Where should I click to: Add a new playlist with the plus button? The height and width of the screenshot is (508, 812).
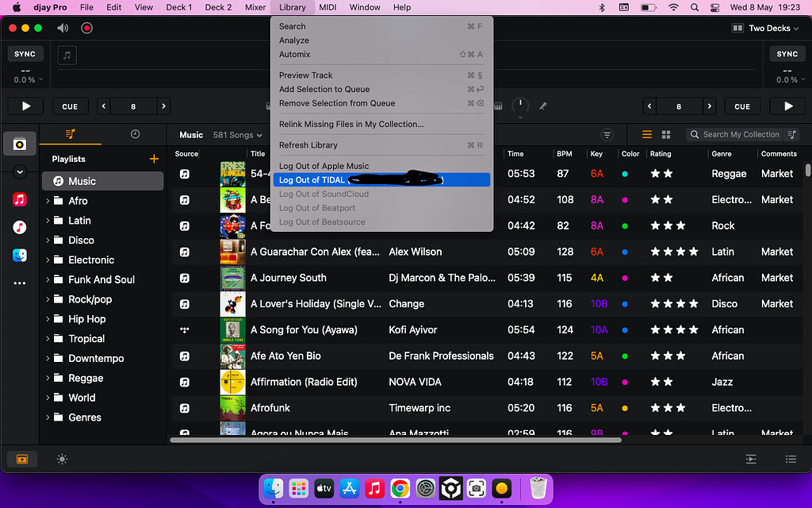tap(154, 158)
